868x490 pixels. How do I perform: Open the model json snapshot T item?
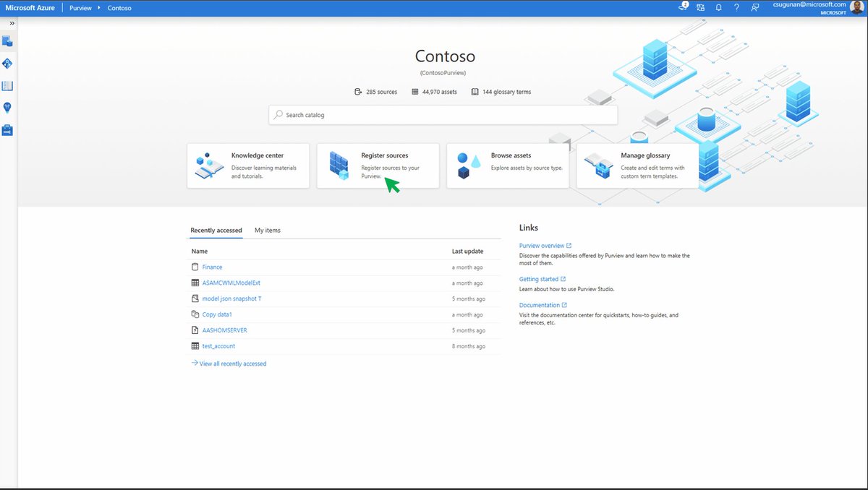[231, 299]
